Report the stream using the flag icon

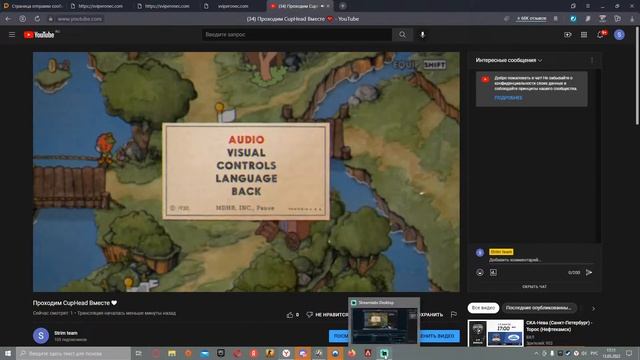point(453,314)
